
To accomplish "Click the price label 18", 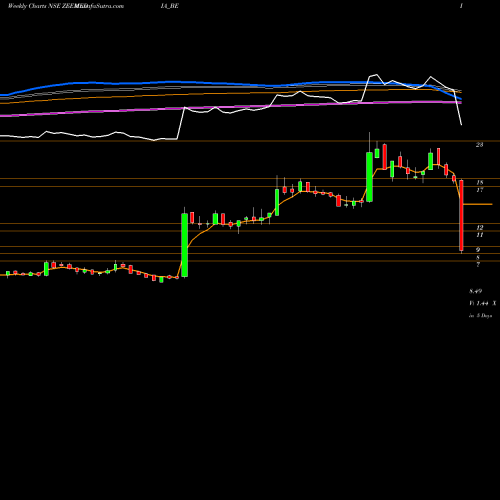I will (480, 183).
